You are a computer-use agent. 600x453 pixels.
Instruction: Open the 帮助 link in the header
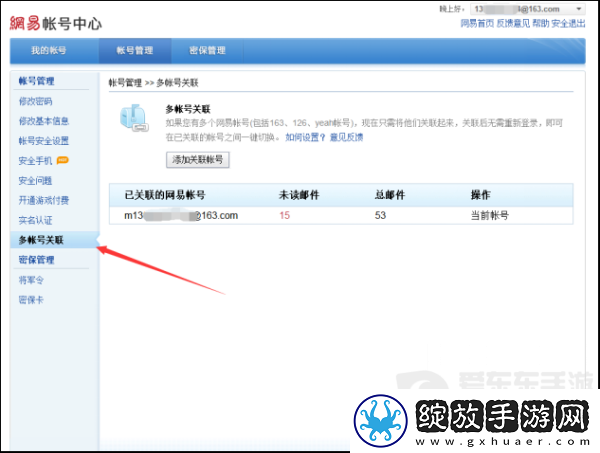541,23
